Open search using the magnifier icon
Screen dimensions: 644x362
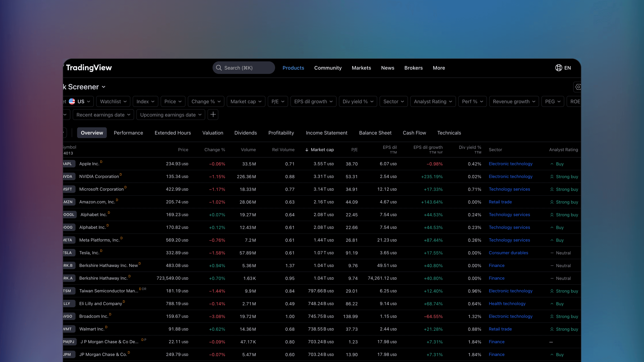218,68
